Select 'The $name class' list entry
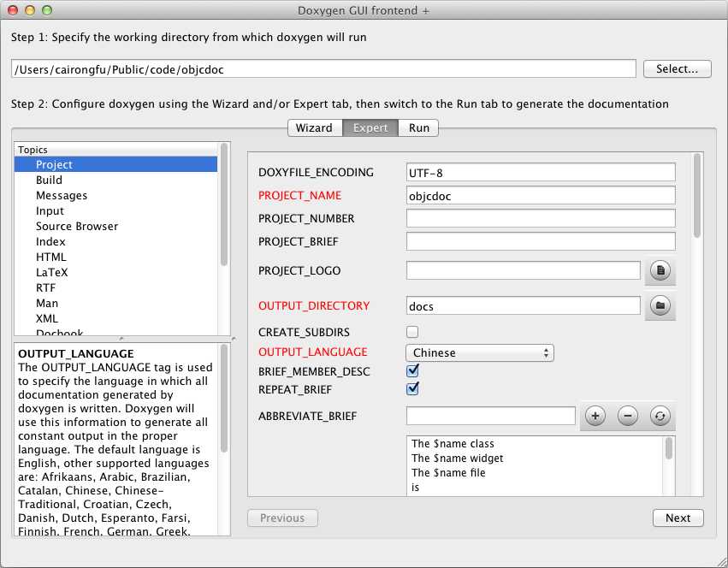The width and height of the screenshot is (728, 568). point(536,443)
